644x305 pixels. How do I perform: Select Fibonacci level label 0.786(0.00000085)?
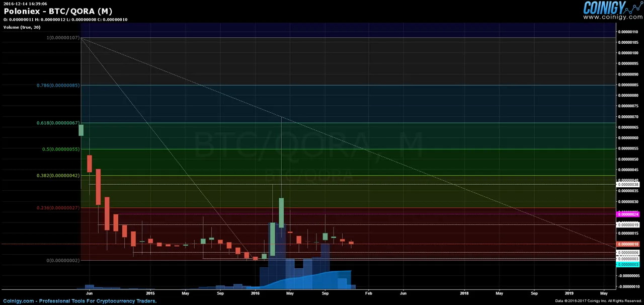pyautogui.click(x=58, y=85)
